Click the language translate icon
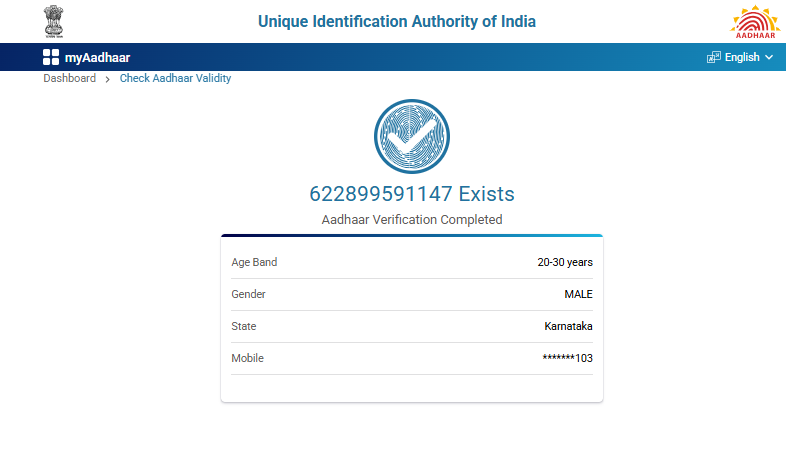This screenshot has width=786, height=452. (714, 57)
